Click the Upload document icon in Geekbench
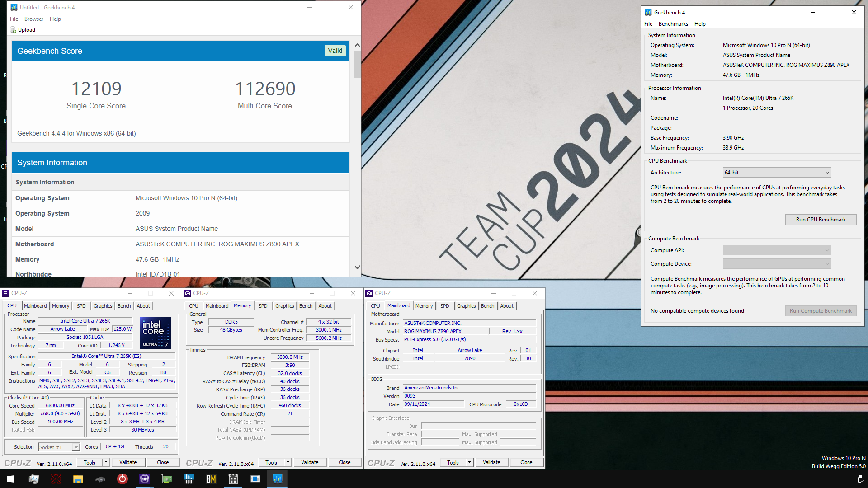 [x=13, y=30]
